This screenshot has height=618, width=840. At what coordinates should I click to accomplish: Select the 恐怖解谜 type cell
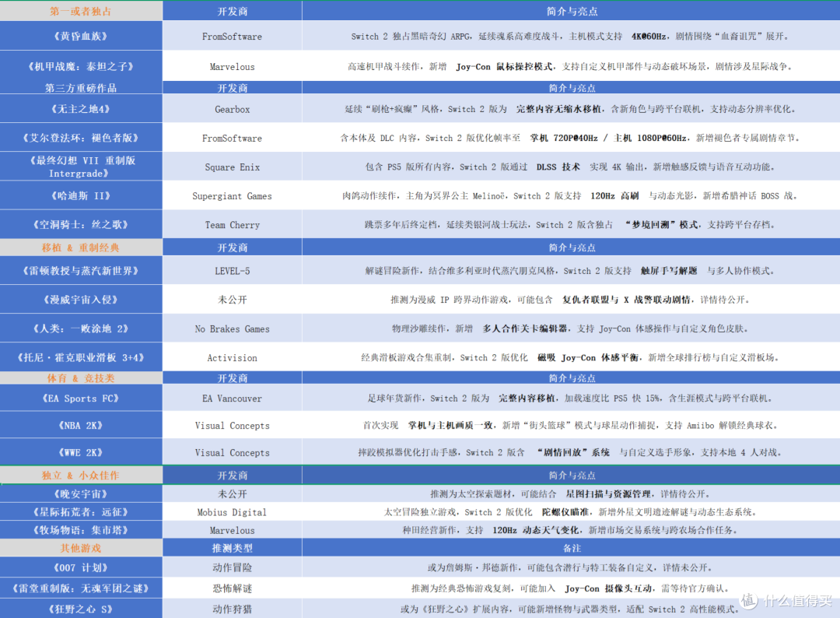(x=232, y=588)
